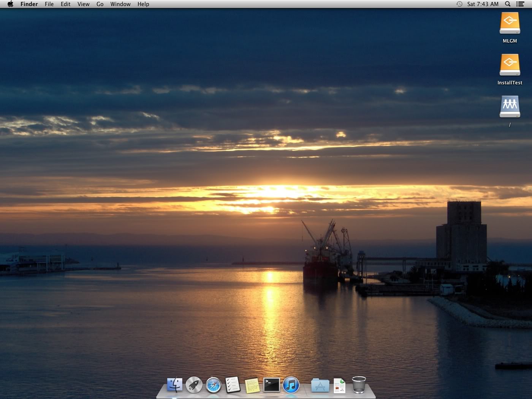
Task: Open Finder from the Dock
Action: (174, 385)
